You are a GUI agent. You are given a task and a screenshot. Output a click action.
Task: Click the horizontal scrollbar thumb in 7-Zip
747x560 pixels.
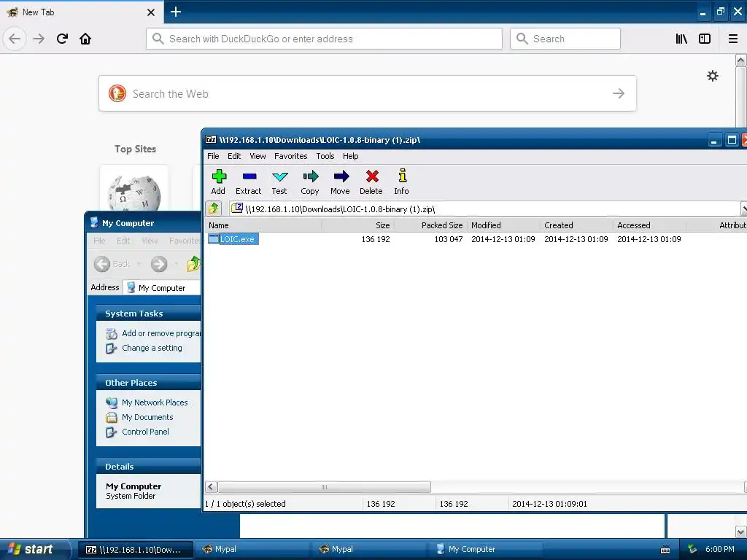tap(325, 486)
